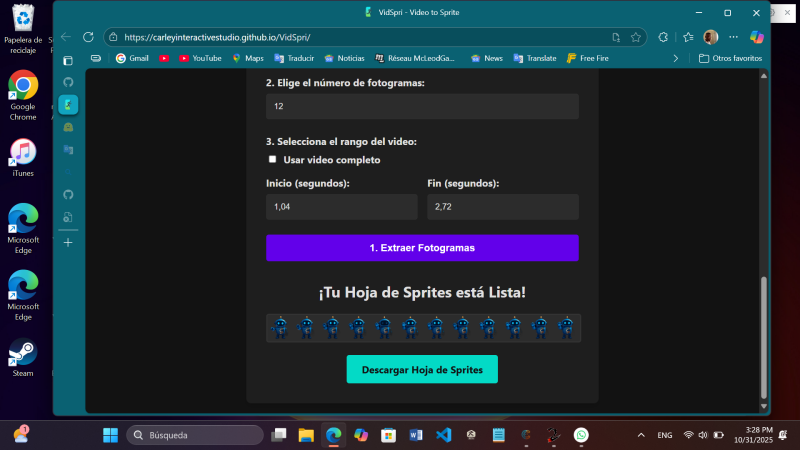Click '1. Extraer Fotogramas' button
Screen dimensions: 800x450
(x=422, y=248)
